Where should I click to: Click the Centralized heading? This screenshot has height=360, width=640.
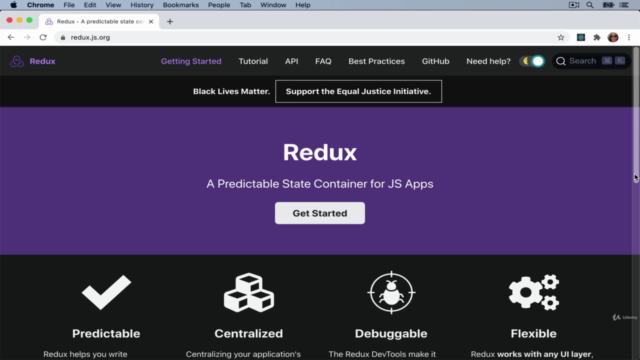pyautogui.click(x=249, y=333)
